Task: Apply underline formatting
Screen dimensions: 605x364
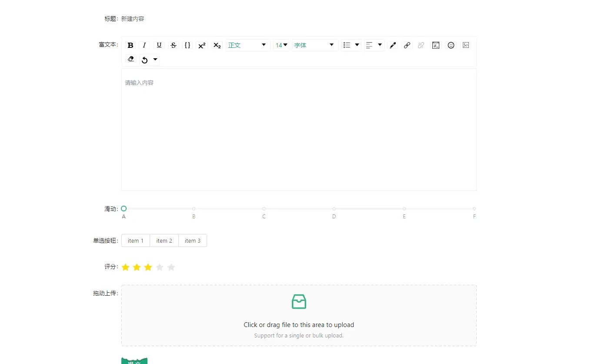Action: click(159, 45)
